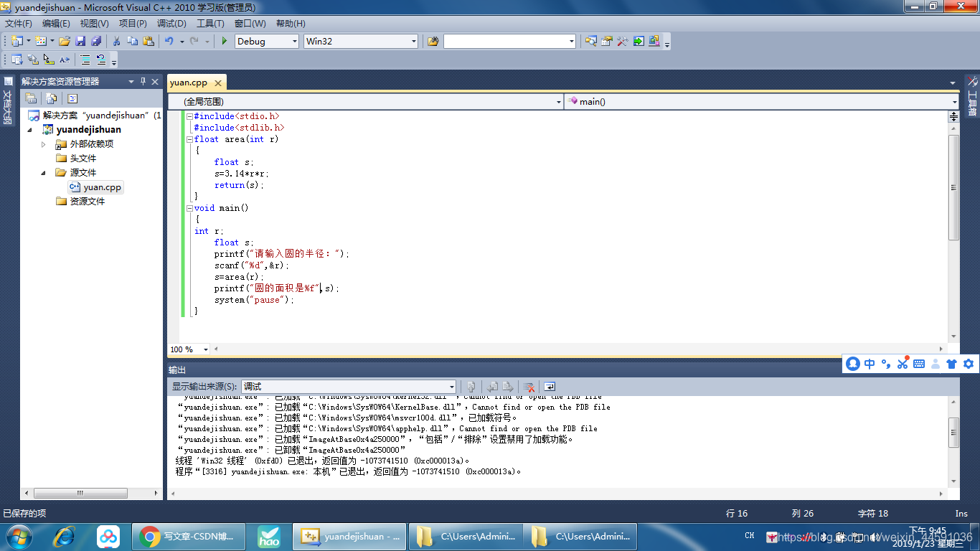The width and height of the screenshot is (980, 551).
Task: Click Solution Explorer's Properties icon
Action: 31,98
